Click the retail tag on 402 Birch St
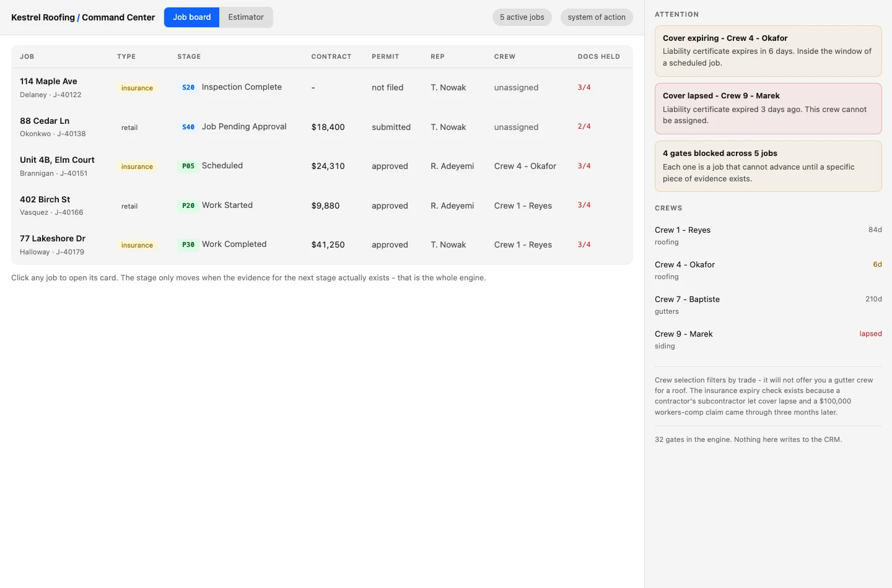The width and height of the screenshot is (892, 588). point(129,206)
